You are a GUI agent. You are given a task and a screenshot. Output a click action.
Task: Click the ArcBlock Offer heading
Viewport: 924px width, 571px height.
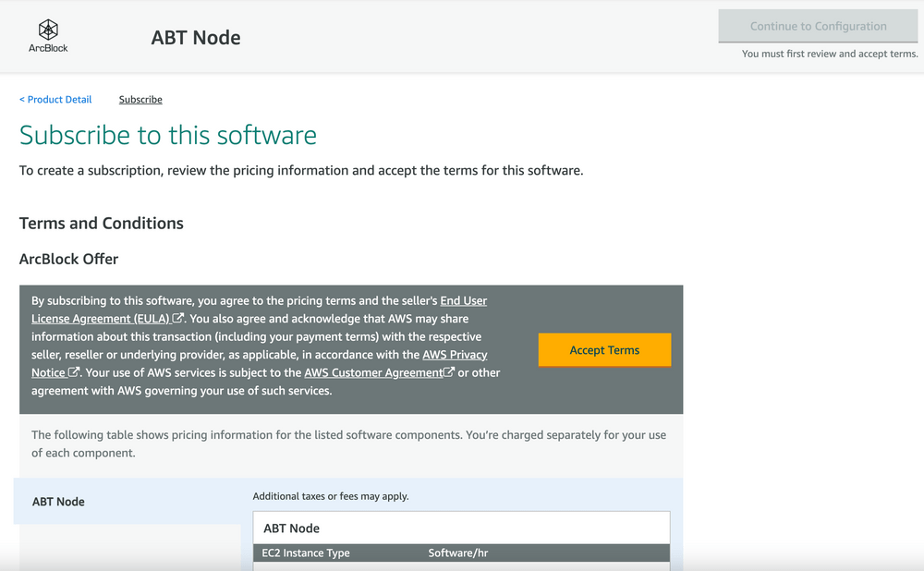click(69, 260)
